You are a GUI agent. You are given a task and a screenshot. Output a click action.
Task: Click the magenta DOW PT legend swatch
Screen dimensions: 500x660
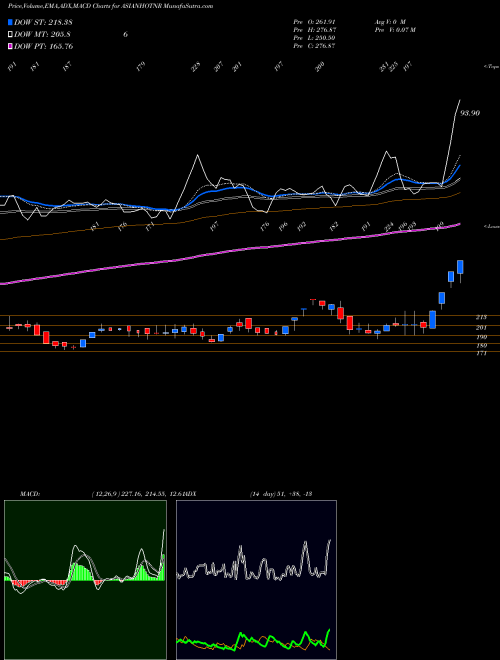point(11,46)
